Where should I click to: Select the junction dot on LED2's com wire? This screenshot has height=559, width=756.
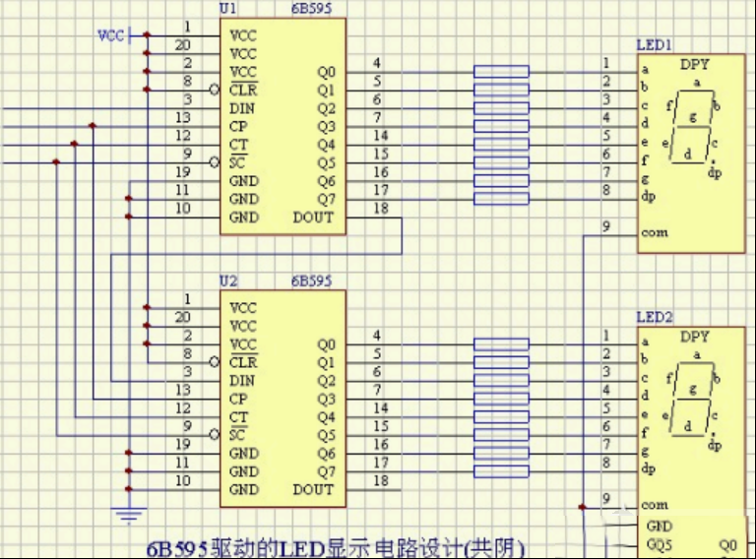tap(583, 507)
